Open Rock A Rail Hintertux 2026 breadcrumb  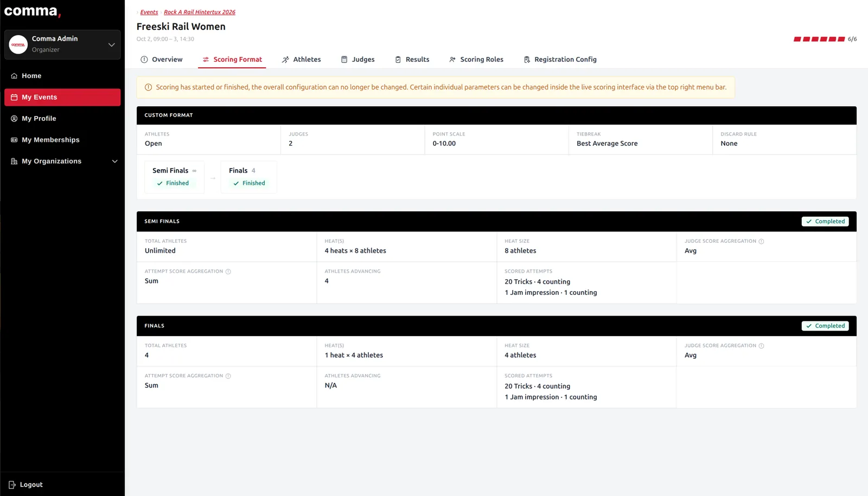click(x=200, y=12)
